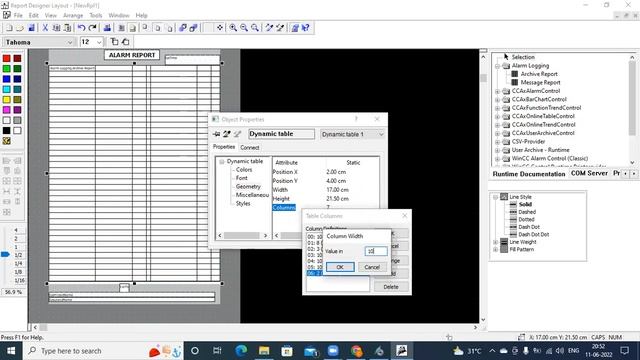
Task: Select the Dash Dot Dot line style
Action: (533, 234)
